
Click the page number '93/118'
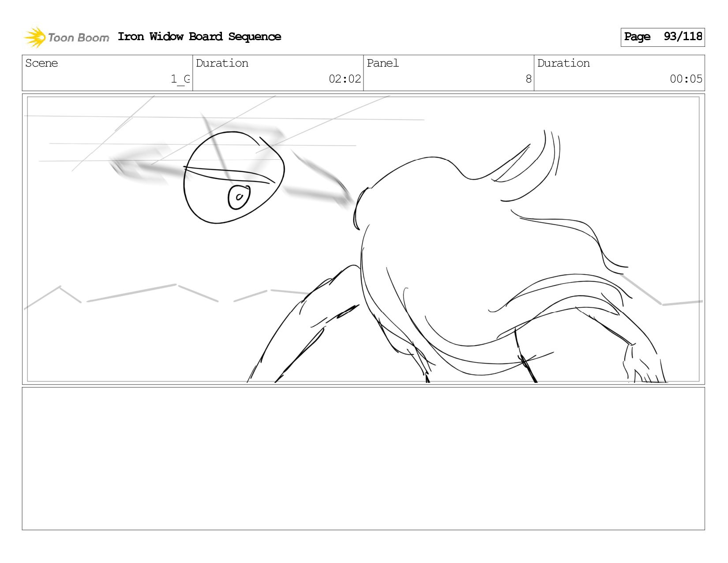(683, 36)
